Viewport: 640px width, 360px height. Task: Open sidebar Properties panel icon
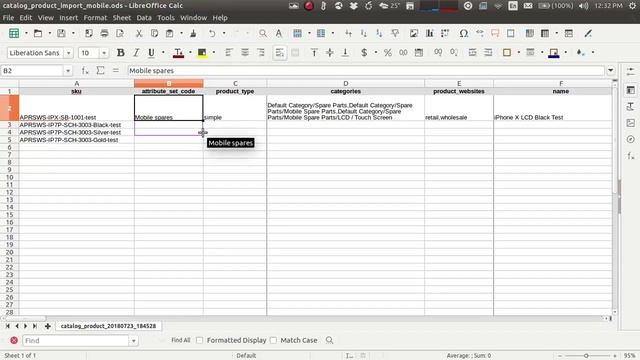[631, 90]
